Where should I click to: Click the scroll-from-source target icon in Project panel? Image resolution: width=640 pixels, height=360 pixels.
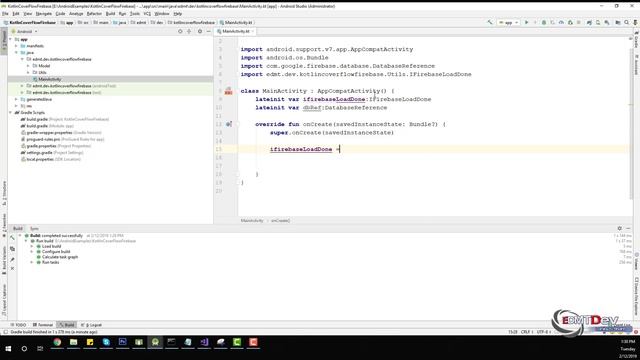180,31
